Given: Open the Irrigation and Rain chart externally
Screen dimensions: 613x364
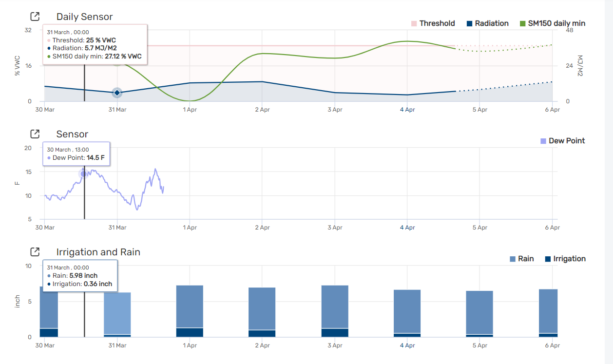Looking at the screenshot, I should tap(34, 252).
